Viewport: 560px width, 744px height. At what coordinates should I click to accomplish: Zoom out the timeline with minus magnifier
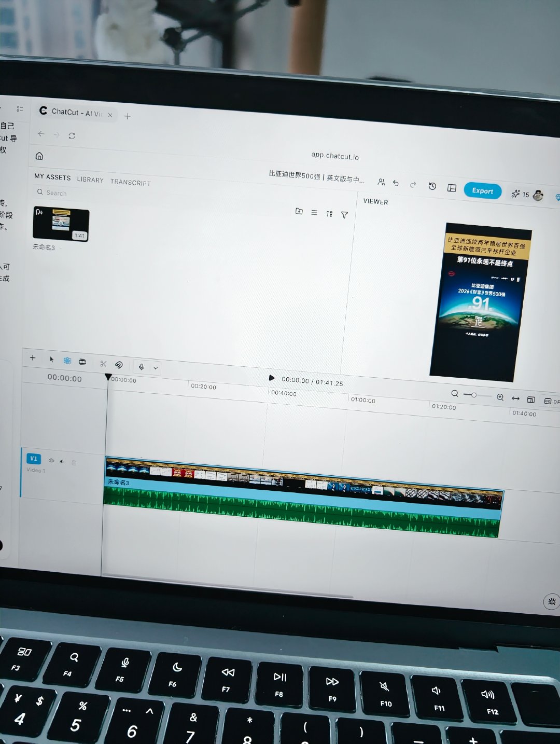point(455,394)
